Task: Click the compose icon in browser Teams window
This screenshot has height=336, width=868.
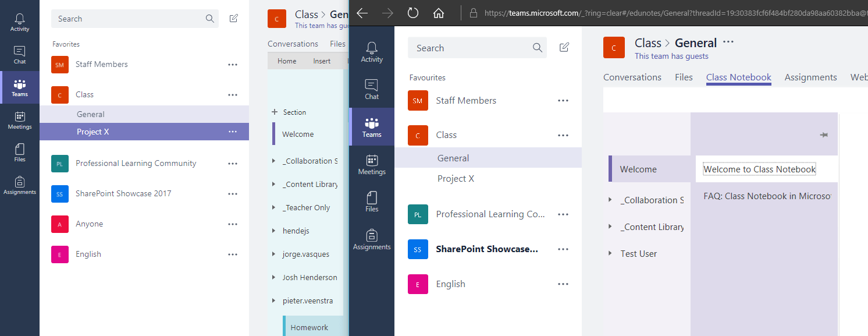Action: [x=564, y=48]
